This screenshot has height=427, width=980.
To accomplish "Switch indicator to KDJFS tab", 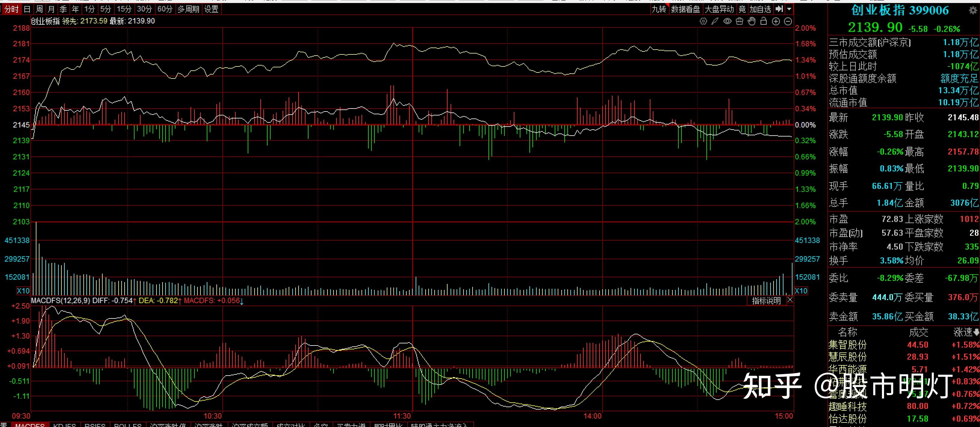I will (x=64, y=425).
